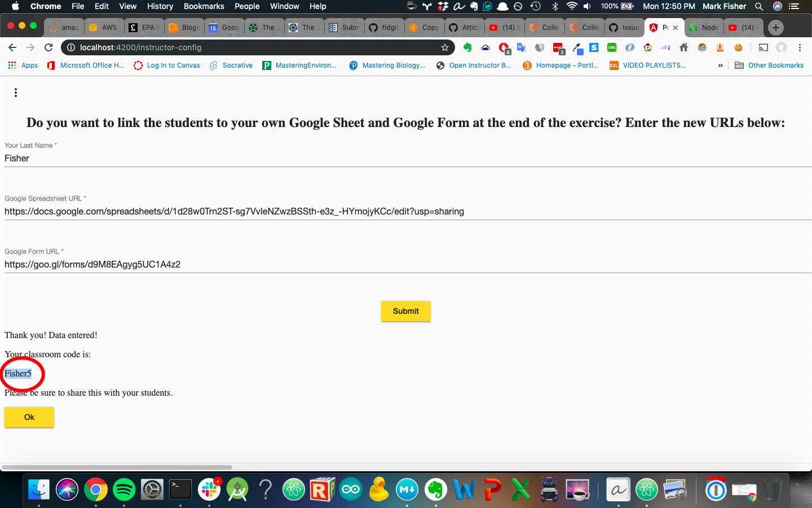Screen dimensions: 812x508
Task: Click the Wikipedia extension icon
Action: click(540, 48)
